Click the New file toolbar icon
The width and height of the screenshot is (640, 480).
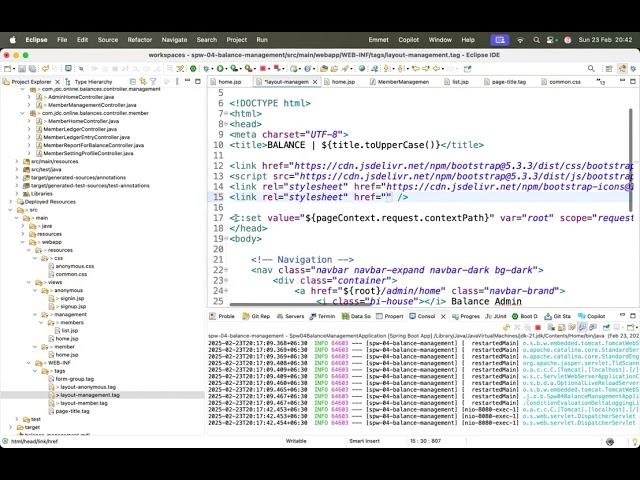(7, 69)
